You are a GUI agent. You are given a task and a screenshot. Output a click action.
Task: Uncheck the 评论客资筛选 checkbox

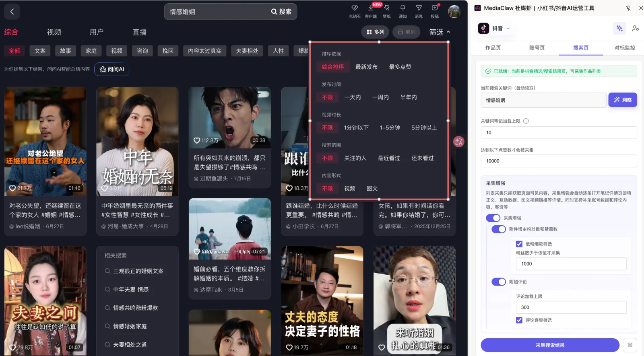coord(519,320)
